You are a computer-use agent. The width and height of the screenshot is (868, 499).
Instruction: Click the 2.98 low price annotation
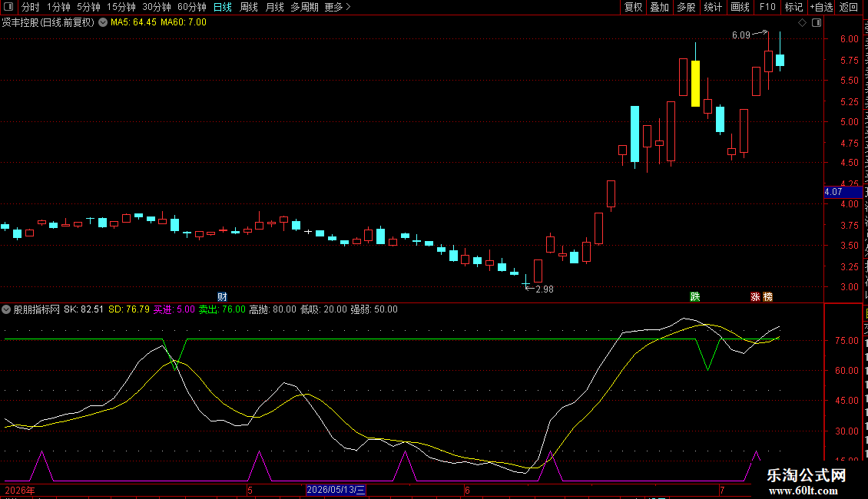tap(544, 289)
